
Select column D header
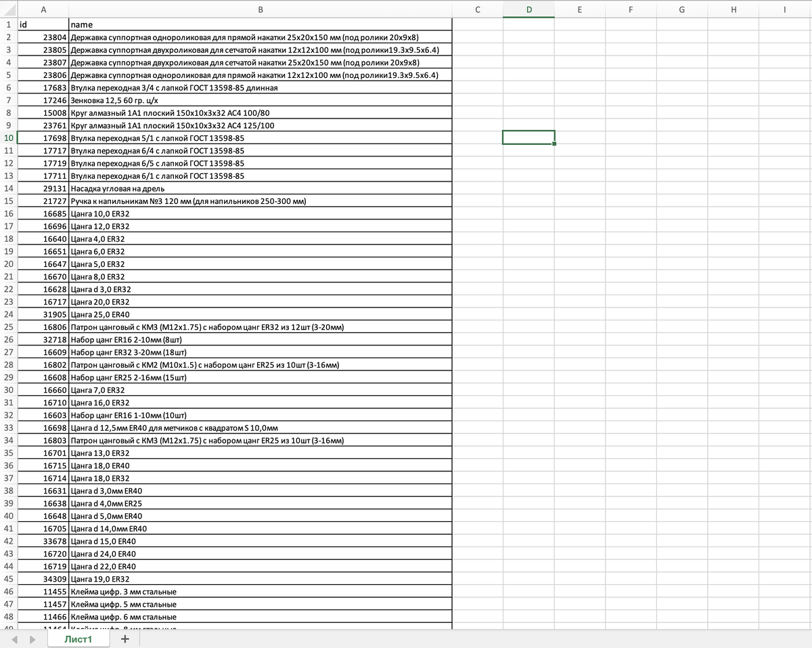tap(528, 9)
